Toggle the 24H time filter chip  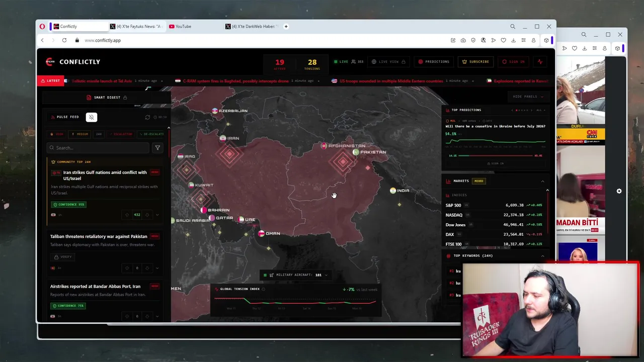[99, 134]
